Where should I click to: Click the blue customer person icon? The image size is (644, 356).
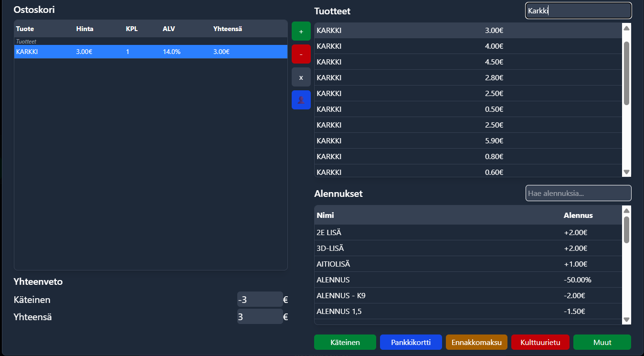(301, 100)
